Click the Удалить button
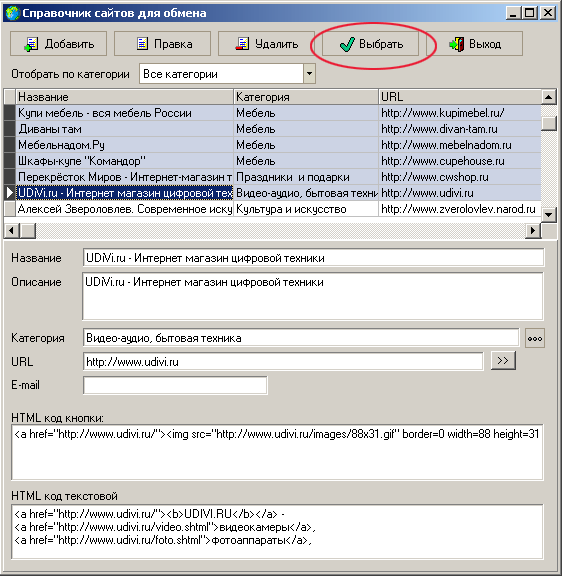 266,44
